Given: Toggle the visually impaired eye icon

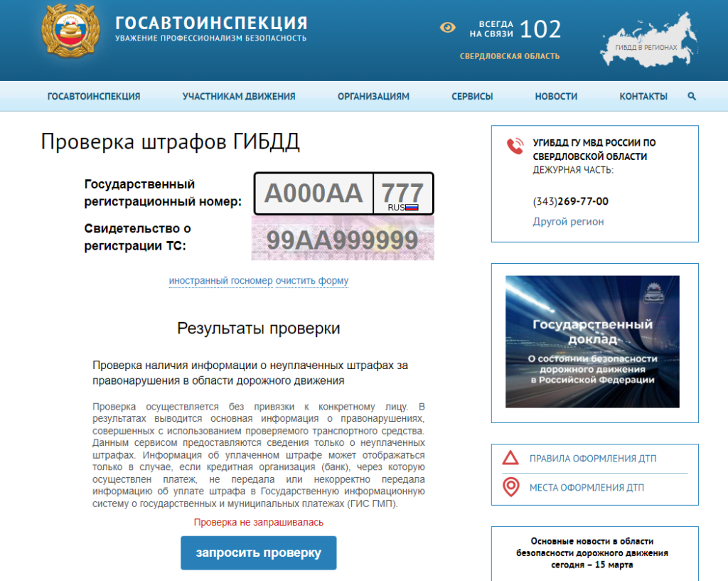Looking at the screenshot, I should (x=447, y=28).
